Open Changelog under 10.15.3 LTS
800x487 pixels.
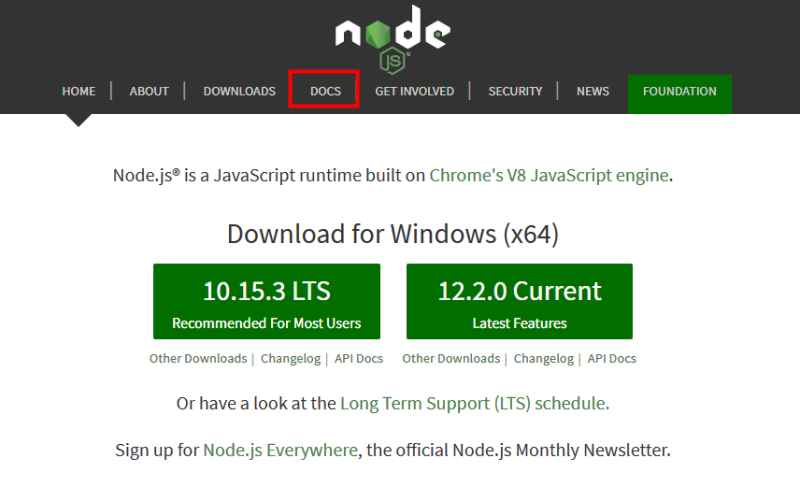(x=291, y=358)
